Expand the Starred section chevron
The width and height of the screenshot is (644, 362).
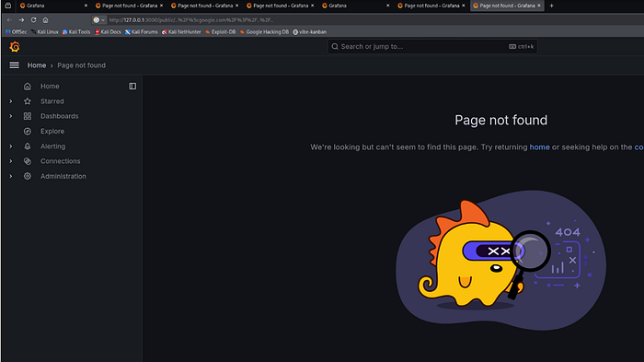pyautogui.click(x=11, y=101)
